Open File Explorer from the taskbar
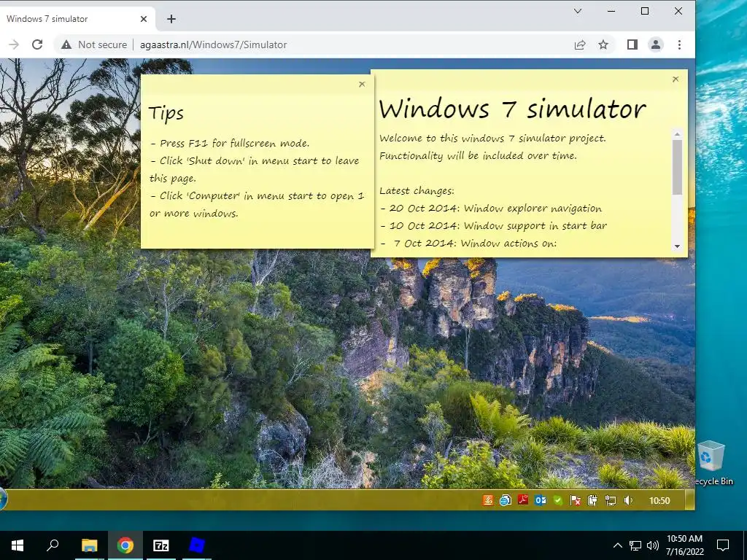The height and width of the screenshot is (560, 747). (x=89, y=545)
